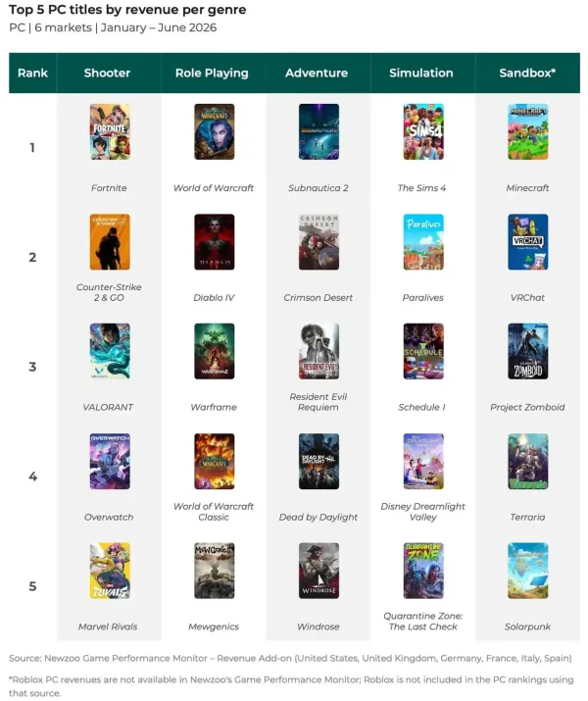Click the Schedule I cover image
This screenshot has height=701, width=588.
(423, 351)
